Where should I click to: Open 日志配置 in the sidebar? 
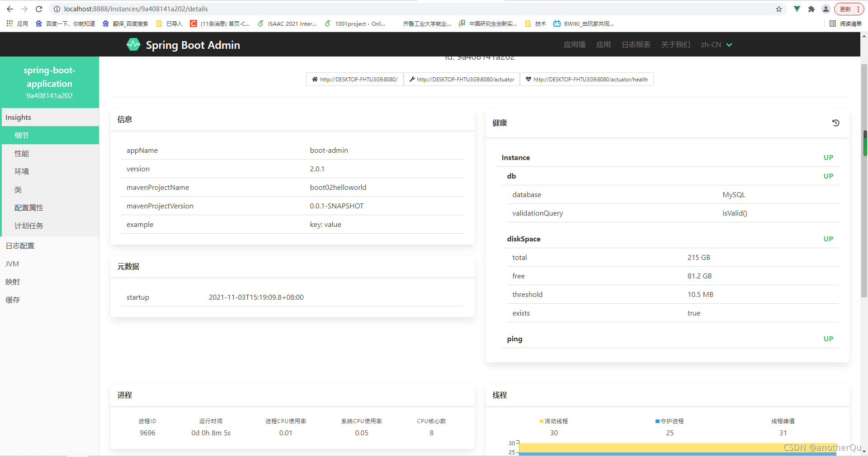(50, 245)
